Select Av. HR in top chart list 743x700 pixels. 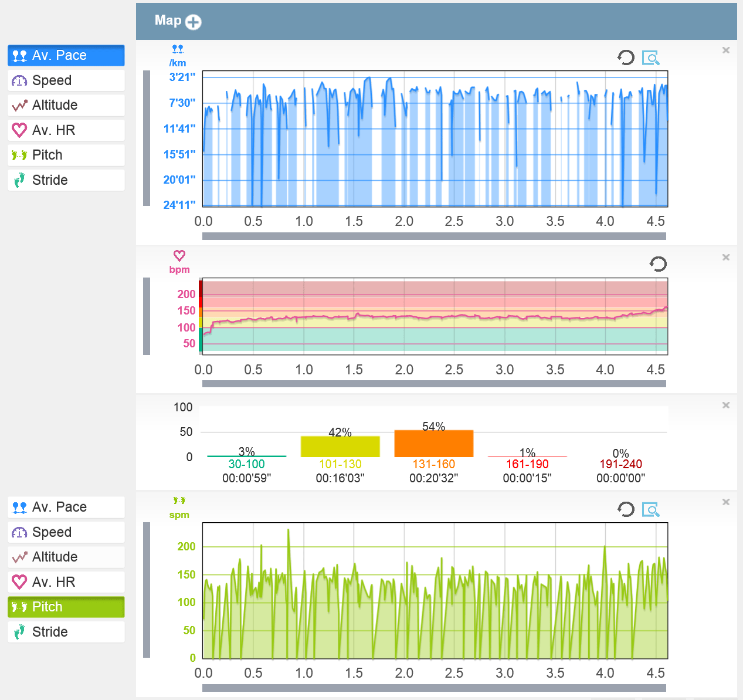(66, 130)
